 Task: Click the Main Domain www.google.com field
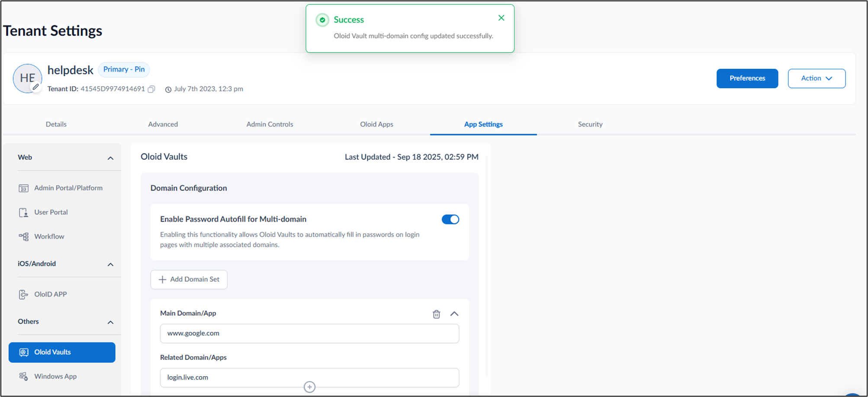[309, 333]
